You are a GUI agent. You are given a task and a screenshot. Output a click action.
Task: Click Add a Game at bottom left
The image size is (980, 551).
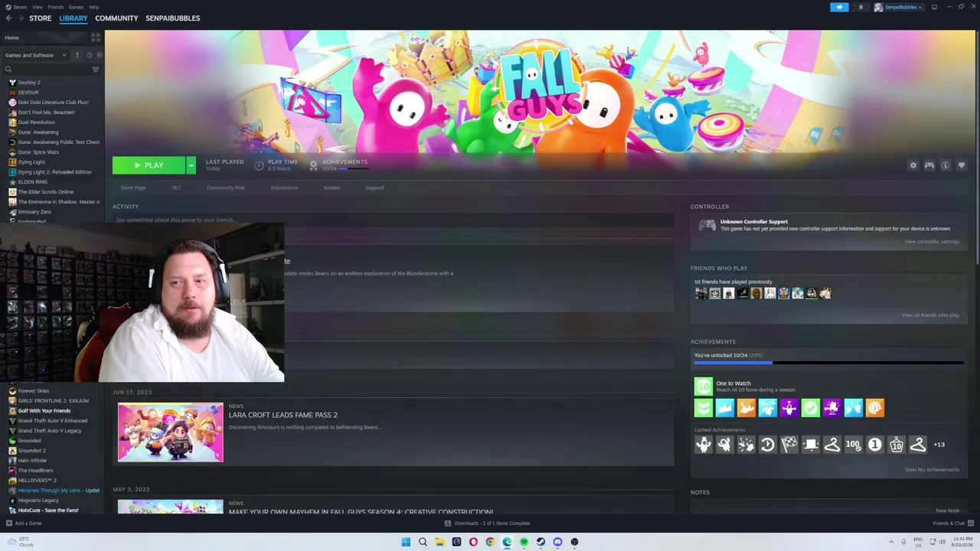click(24, 523)
